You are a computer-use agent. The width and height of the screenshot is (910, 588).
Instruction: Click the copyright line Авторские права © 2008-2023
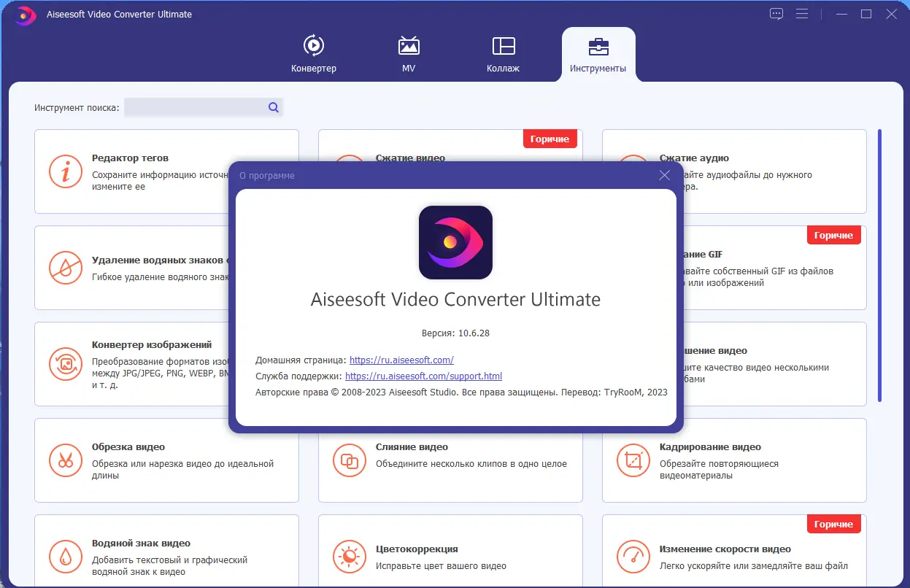point(461,392)
